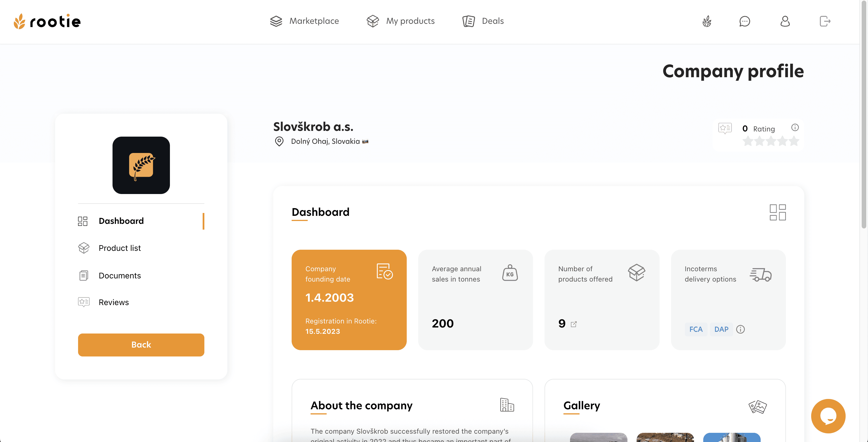Open the second Gallery thumbnail
Viewport: 868px width, 442px height.
coord(665,437)
